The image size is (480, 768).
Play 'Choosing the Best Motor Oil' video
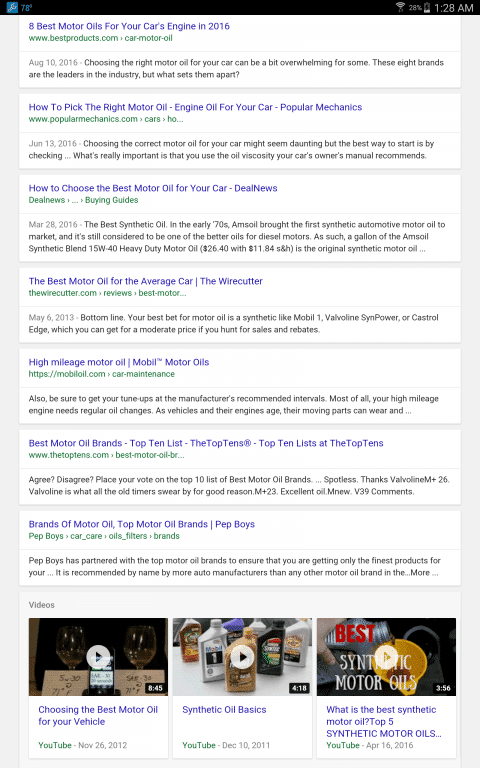(x=98, y=656)
